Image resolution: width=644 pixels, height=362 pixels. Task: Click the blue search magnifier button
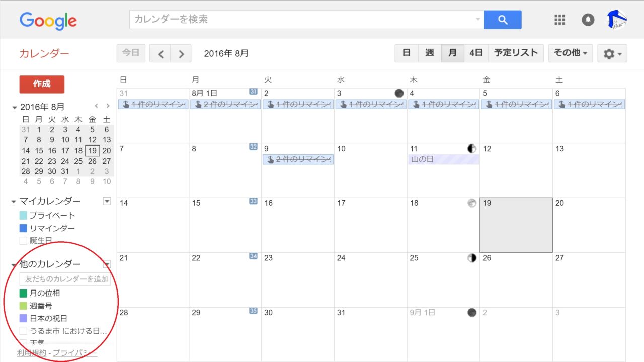502,20
